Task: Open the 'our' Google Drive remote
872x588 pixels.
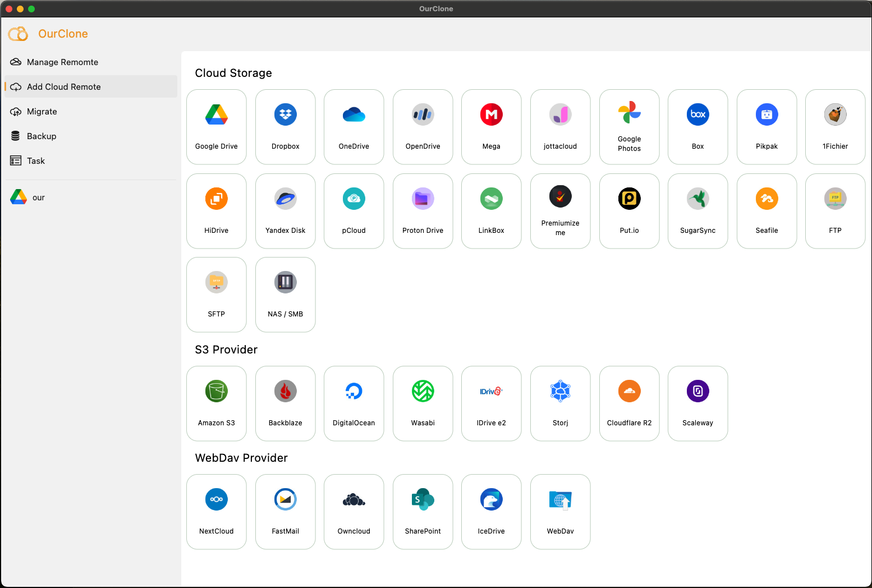Action: (91, 197)
